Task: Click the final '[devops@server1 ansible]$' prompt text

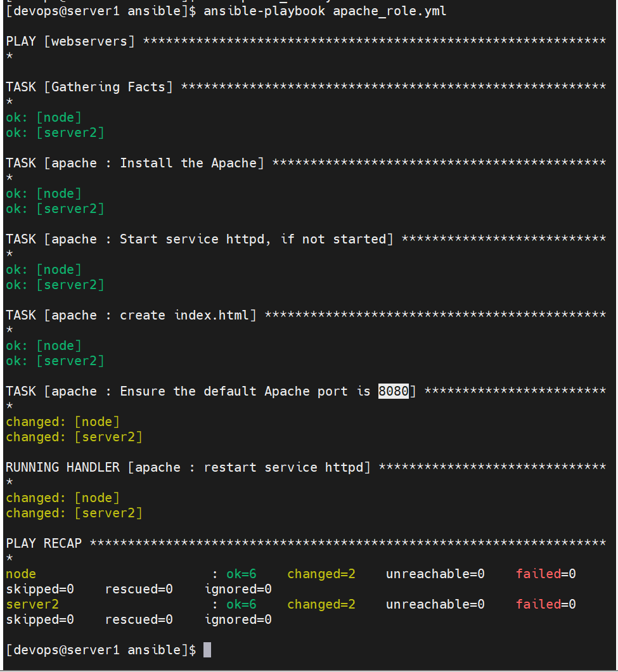Action: point(101,650)
